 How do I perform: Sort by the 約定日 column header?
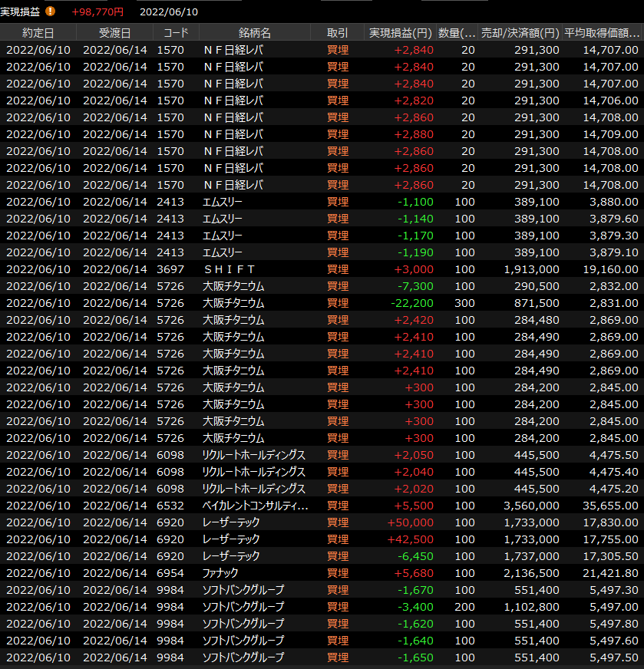[38, 33]
